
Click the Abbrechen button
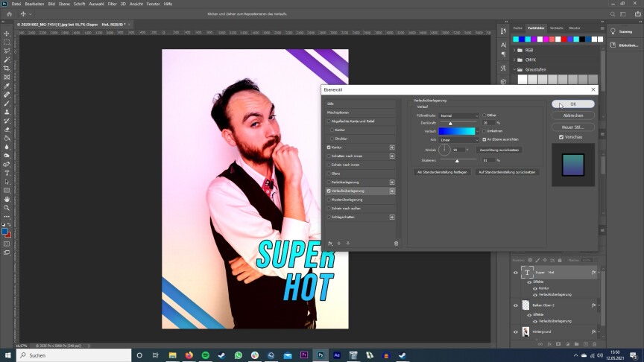[572, 115]
